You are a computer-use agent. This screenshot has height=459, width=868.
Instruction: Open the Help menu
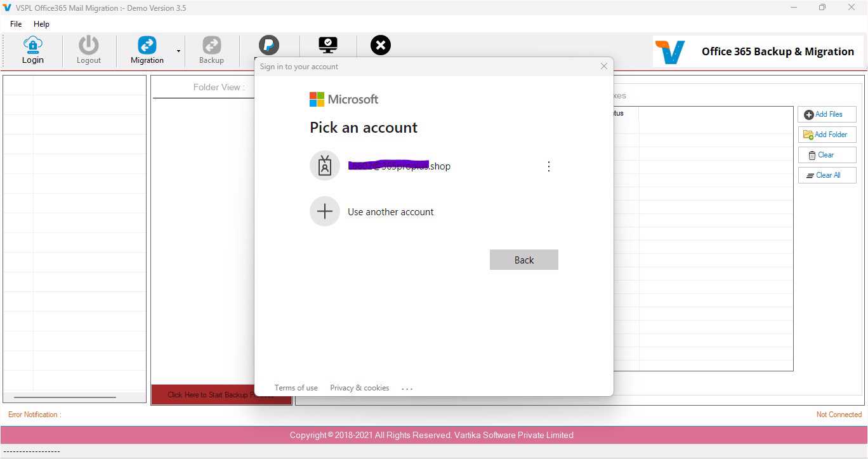(41, 23)
